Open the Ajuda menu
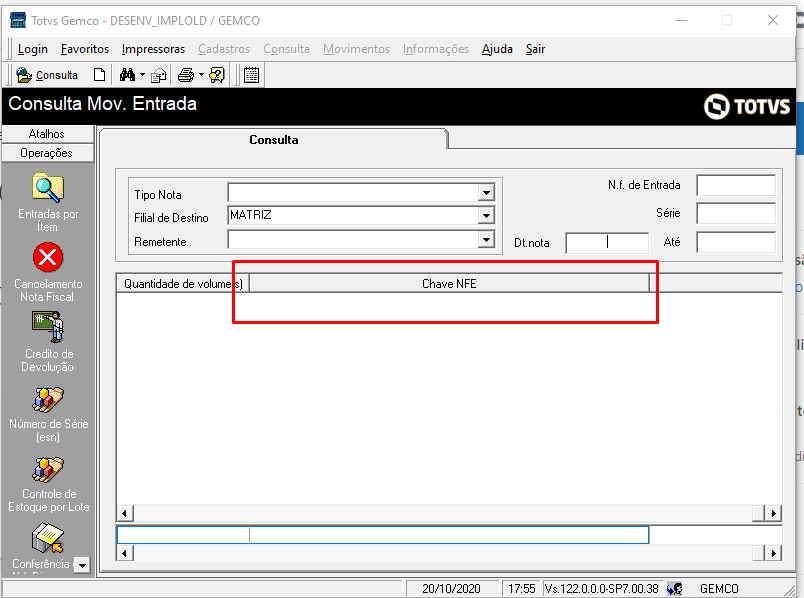The image size is (804, 598). (497, 49)
